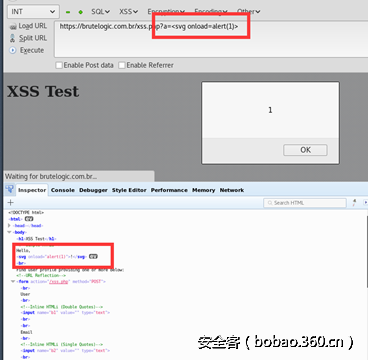
Task: Switch to the Memory tab
Action: click(x=203, y=190)
